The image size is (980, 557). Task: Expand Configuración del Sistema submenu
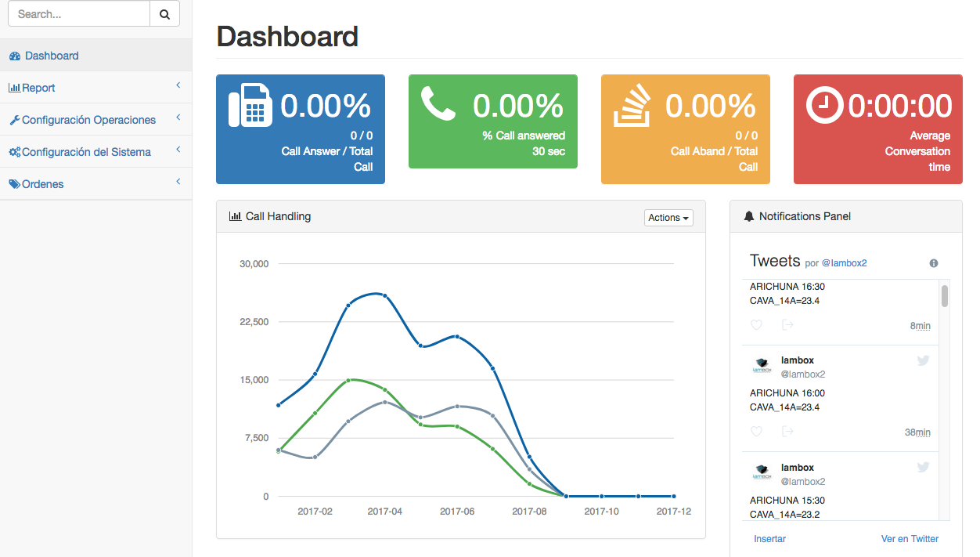[x=95, y=152]
